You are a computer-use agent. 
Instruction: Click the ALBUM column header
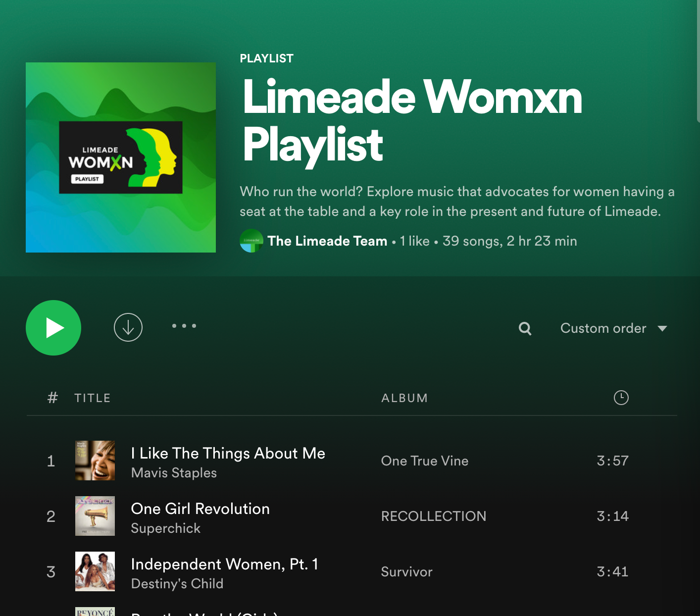404,398
